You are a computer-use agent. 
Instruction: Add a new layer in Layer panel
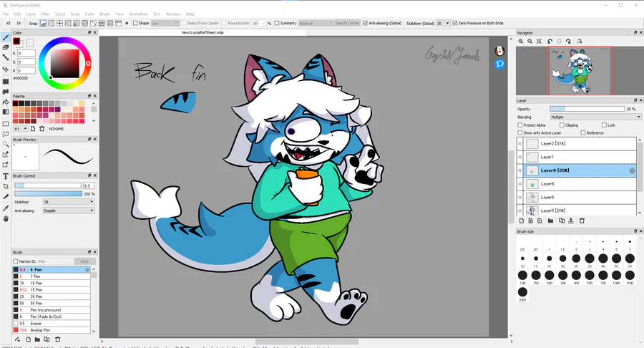pyautogui.click(x=522, y=221)
